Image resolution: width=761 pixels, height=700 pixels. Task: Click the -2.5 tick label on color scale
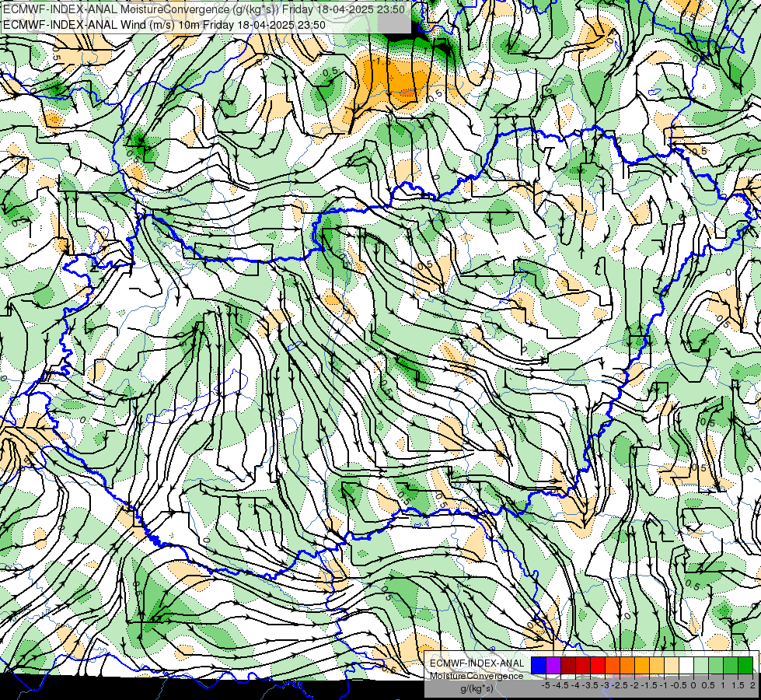click(620, 685)
